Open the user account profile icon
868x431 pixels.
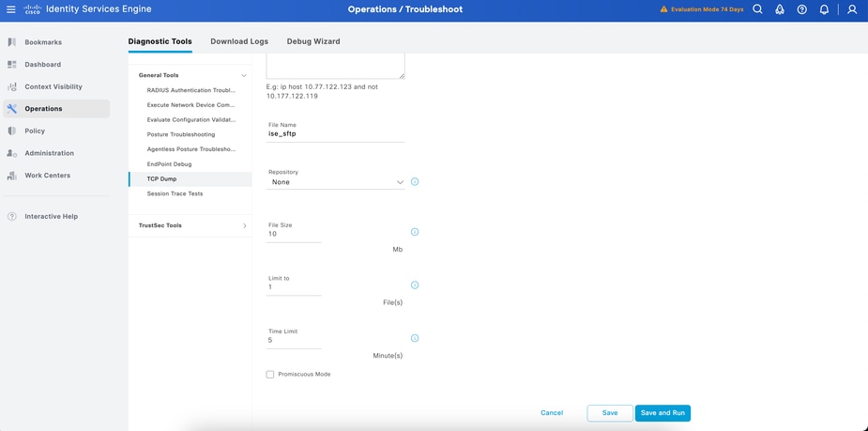point(852,9)
